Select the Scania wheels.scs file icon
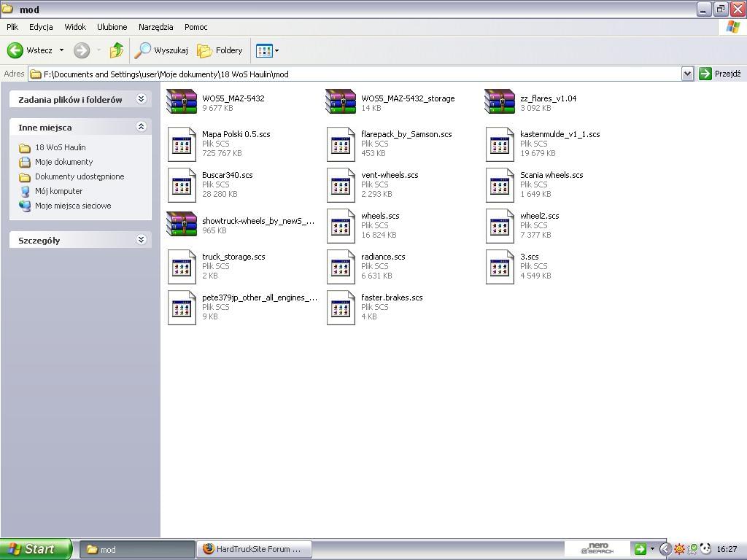Viewport: 747px width, 560px height. click(x=500, y=184)
